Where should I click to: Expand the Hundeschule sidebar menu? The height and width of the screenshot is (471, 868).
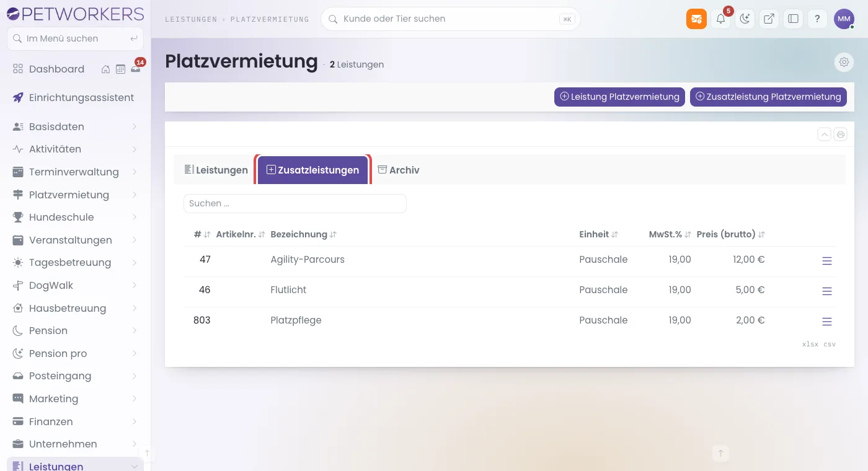coord(75,217)
